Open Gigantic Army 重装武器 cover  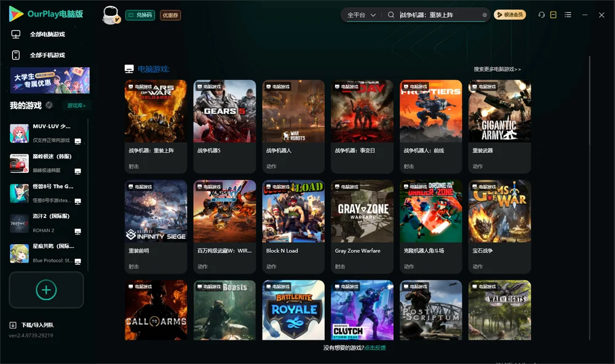pos(499,111)
